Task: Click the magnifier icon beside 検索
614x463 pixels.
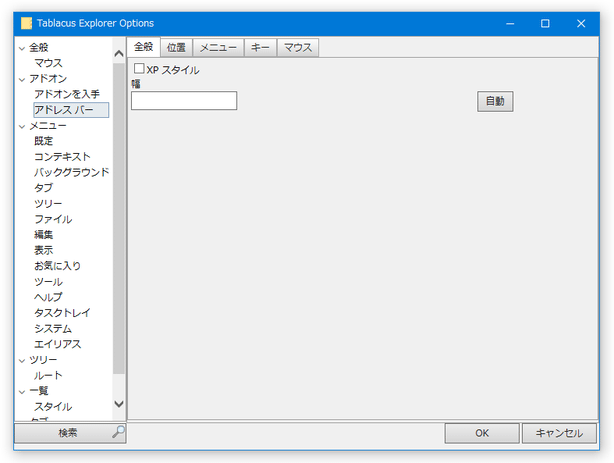Action: [118, 432]
